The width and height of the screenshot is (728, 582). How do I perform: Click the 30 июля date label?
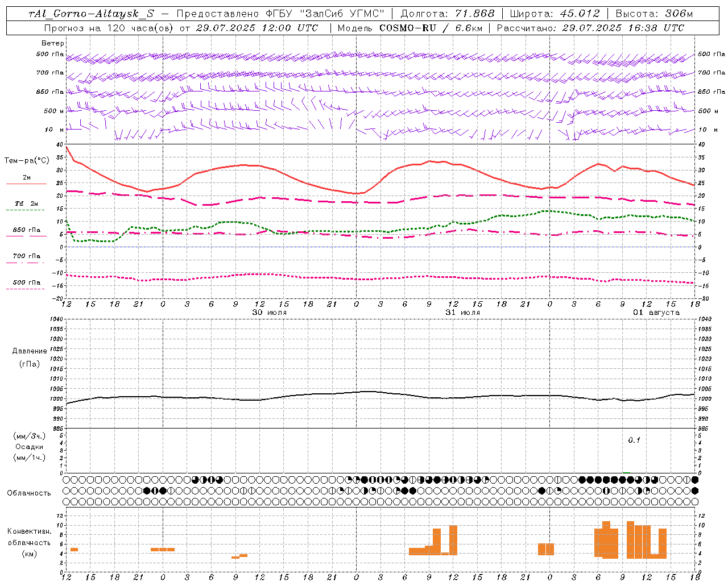click(x=270, y=313)
